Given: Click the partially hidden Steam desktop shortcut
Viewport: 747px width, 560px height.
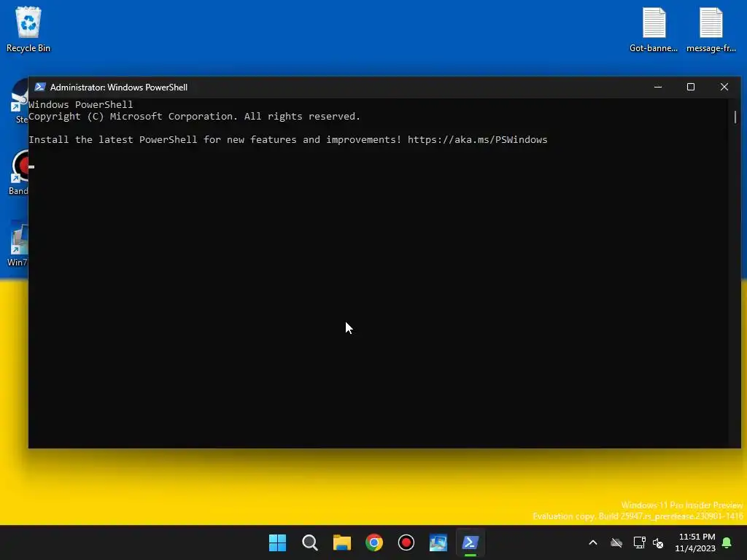Looking at the screenshot, I should [19, 101].
